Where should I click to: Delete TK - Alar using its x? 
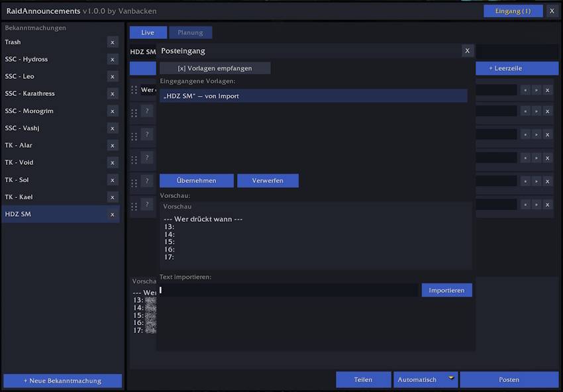(113, 146)
